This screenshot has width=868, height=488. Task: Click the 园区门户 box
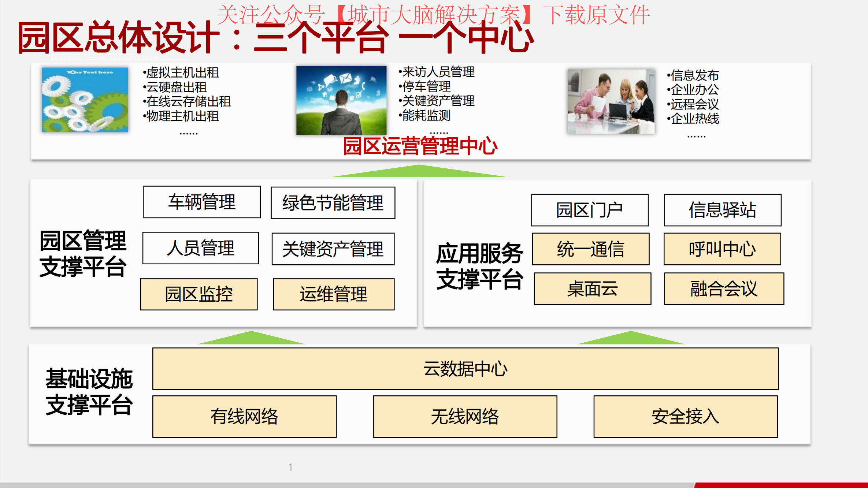pyautogui.click(x=590, y=210)
